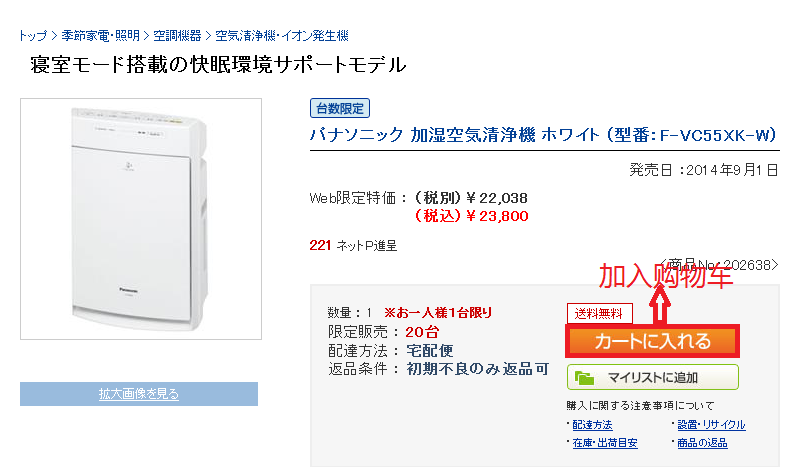789x467 pixels.
Task: Click the red 加入购物车 annotation text
Action: click(665, 277)
